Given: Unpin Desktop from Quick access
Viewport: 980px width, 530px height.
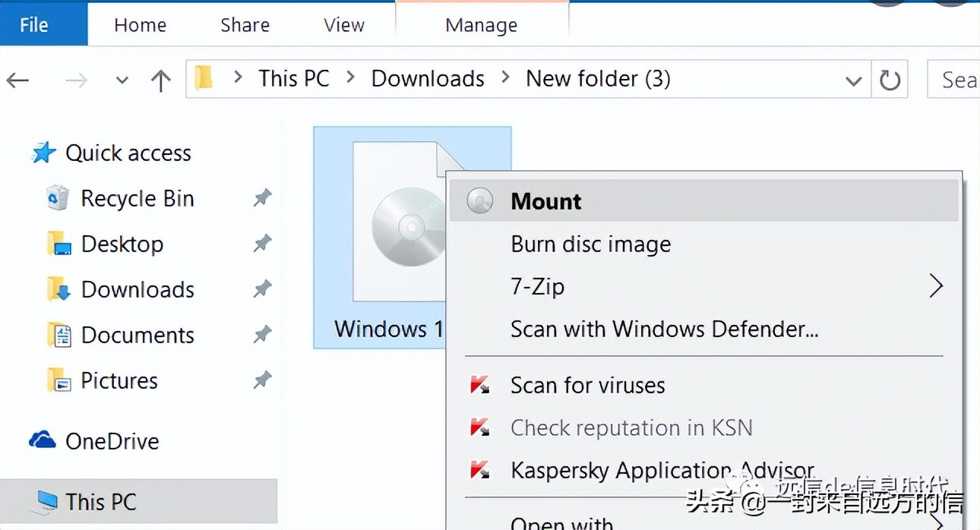Looking at the screenshot, I should click(x=261, y=244).
